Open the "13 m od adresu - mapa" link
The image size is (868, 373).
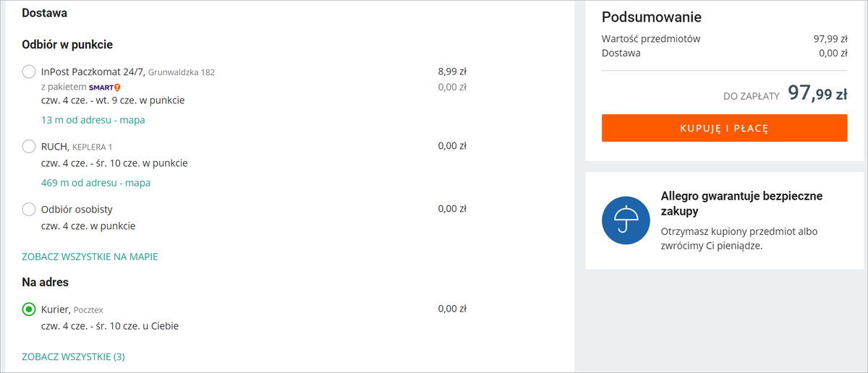[93, 120]
